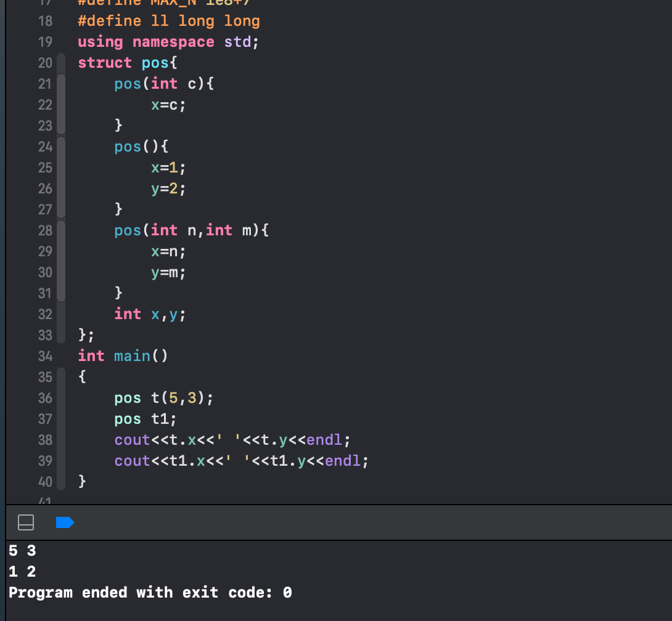This screenshot has width=672, height=621.
Task: Click the blue breakpoint activation icon
Action: pyautogui.click(x=65, y=522)
